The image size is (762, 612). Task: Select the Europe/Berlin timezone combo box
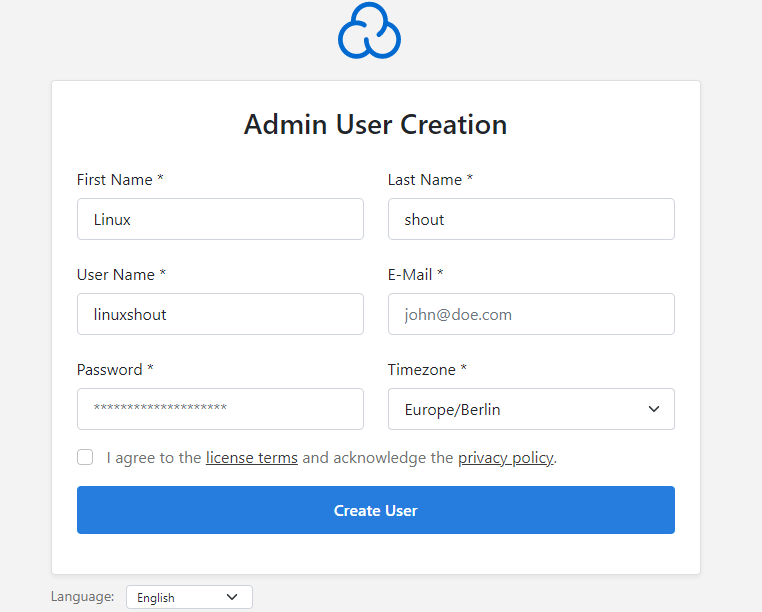coord(531,409)
